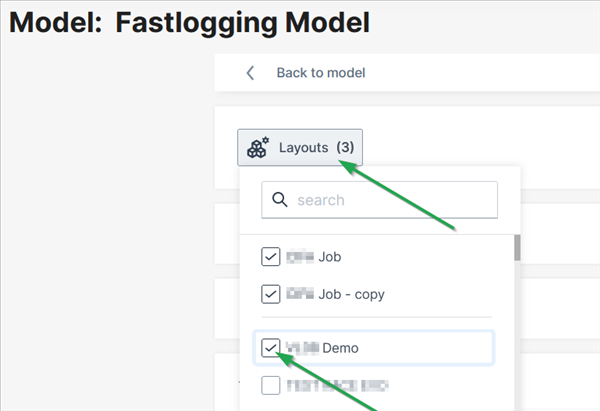Uncheck the Job layout checkbox

pyautogui.click(x=271, y=257)
